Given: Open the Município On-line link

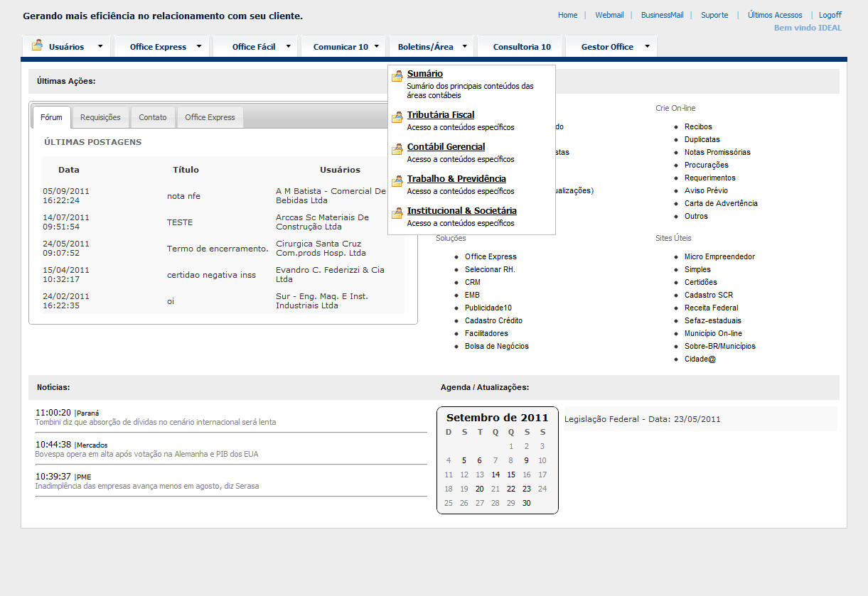Looking at the screenshot, I should pos(713,333).
